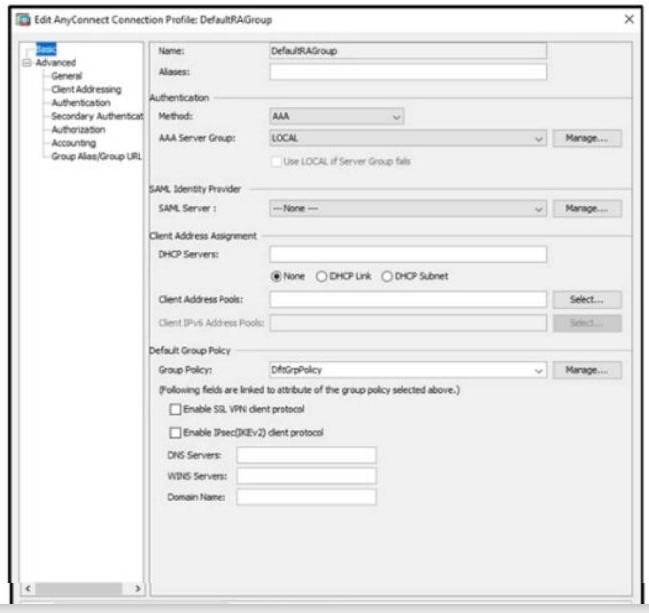The image size is (649, 613).
Task: Click Manage next to AAA Server Group
Action: click(x=587, y=139)
